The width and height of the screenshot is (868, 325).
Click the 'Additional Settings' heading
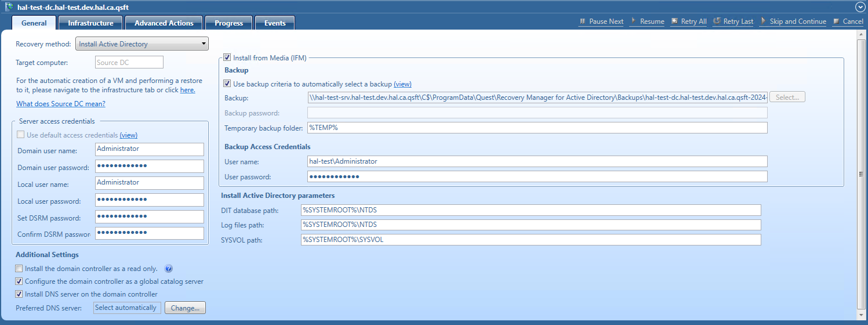click(47, 255)
